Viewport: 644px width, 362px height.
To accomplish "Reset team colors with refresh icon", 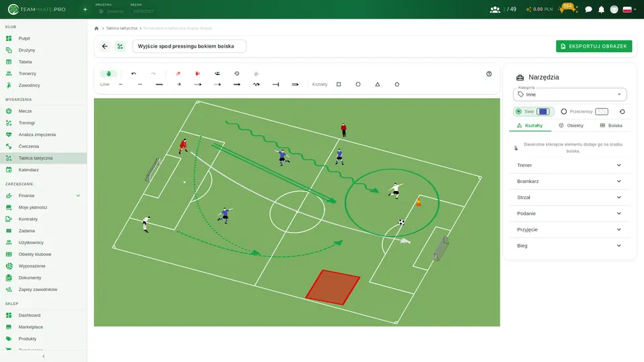I will 623,112.
